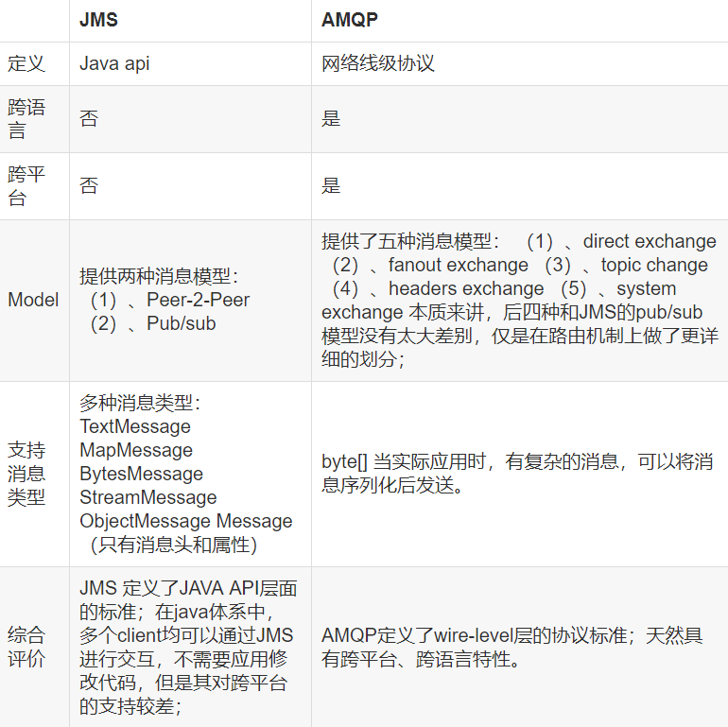This screenshot has width=728, height=727.
Task: Click the StreamMessage text
Action: point(148,497)
